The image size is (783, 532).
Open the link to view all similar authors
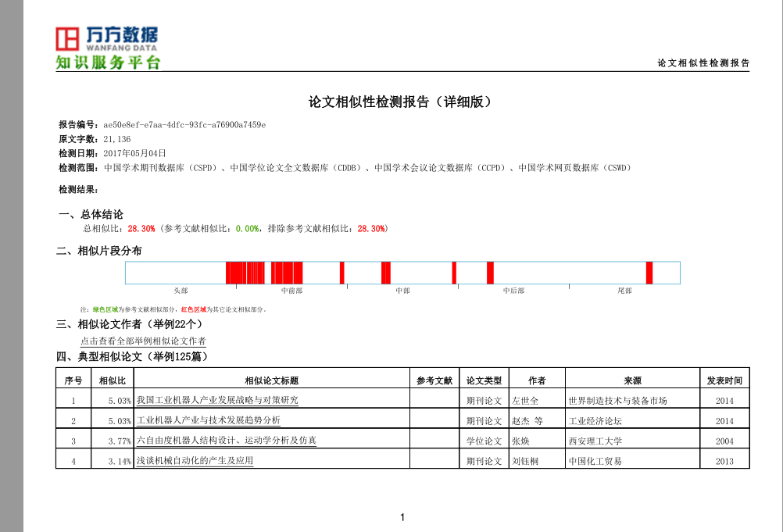click(143, 341)
